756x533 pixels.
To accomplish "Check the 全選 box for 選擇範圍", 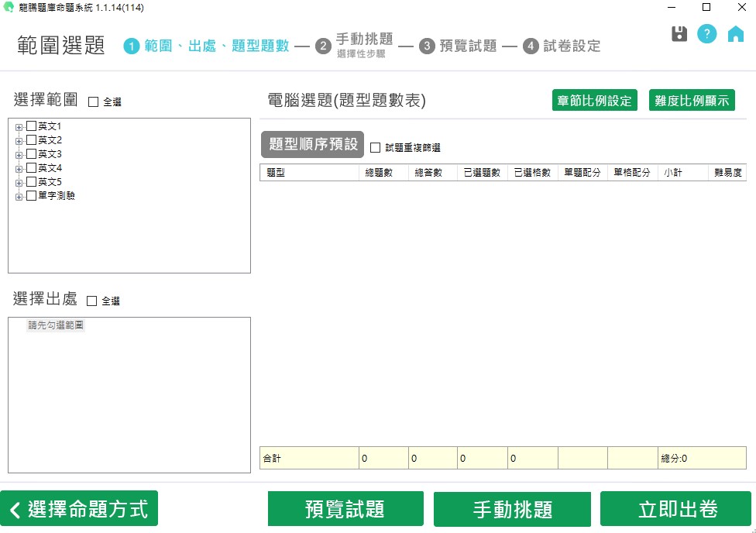I will (x=94, y=101).
